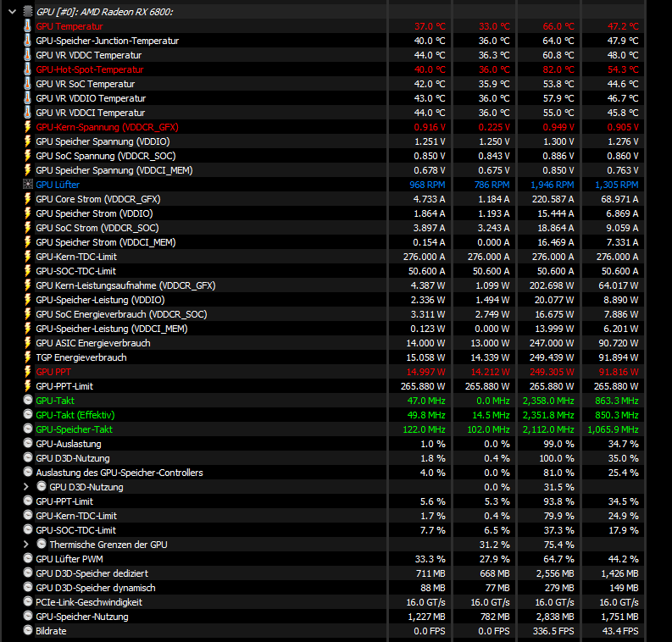Click lightning icon of GPU ASIC Energieverbrauch
This screenshot has height=642, width=672.
[27, 343]
